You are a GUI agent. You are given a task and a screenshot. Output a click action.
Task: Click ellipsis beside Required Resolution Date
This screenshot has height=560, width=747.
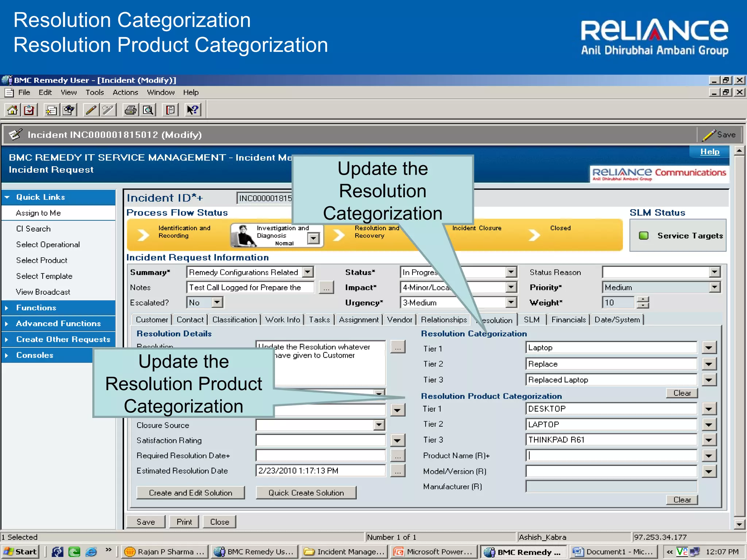coord(398,456)
